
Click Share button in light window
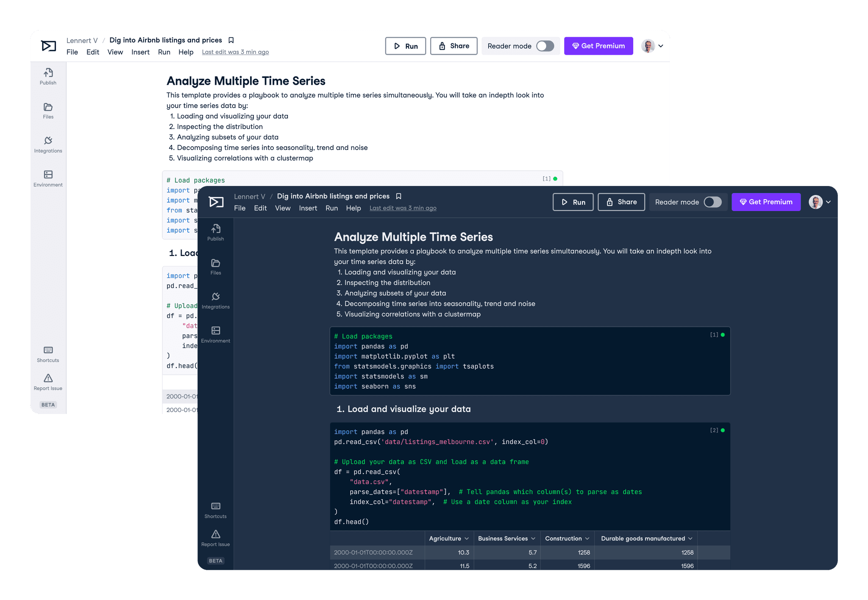[x=453, y=46]
